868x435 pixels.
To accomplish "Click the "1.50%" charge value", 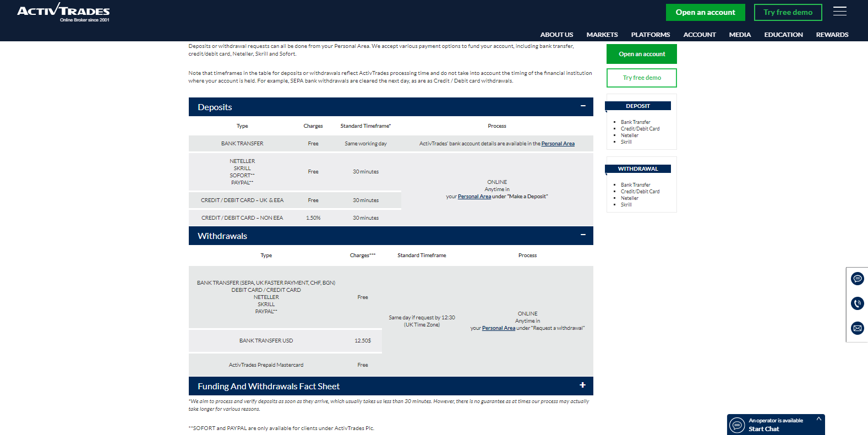I will point(313,218).
